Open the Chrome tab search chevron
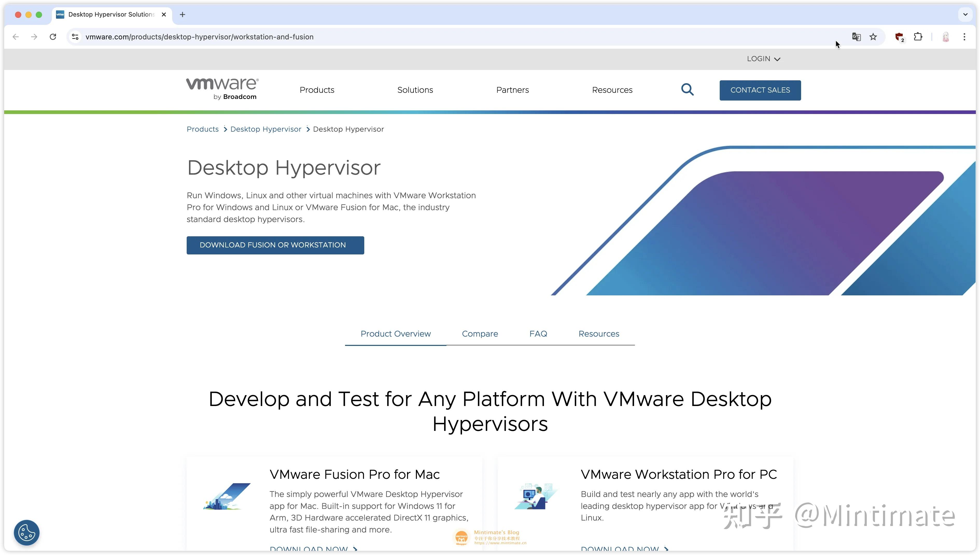This screenshot has width=980, height=555. (x=965, y=15)
